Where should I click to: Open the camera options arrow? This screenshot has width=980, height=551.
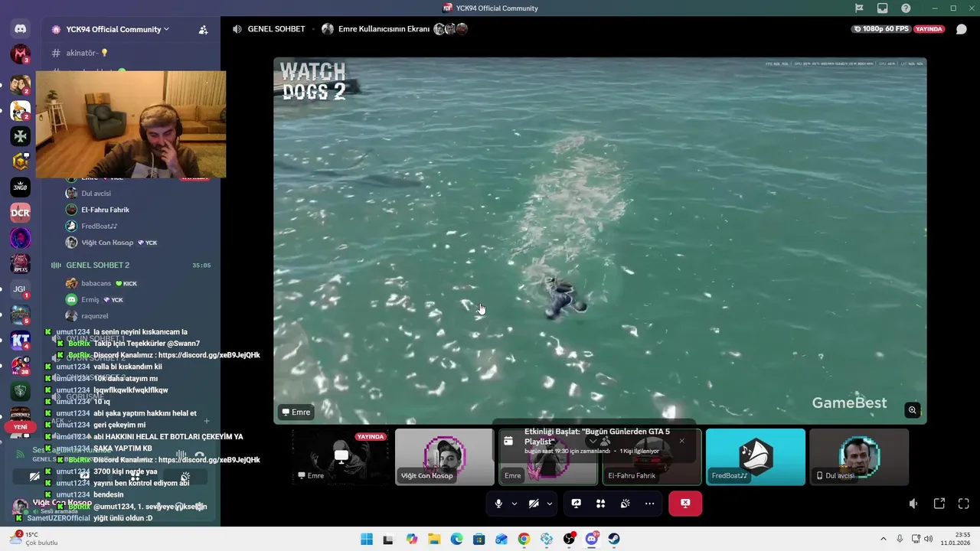tap(549, 504)
